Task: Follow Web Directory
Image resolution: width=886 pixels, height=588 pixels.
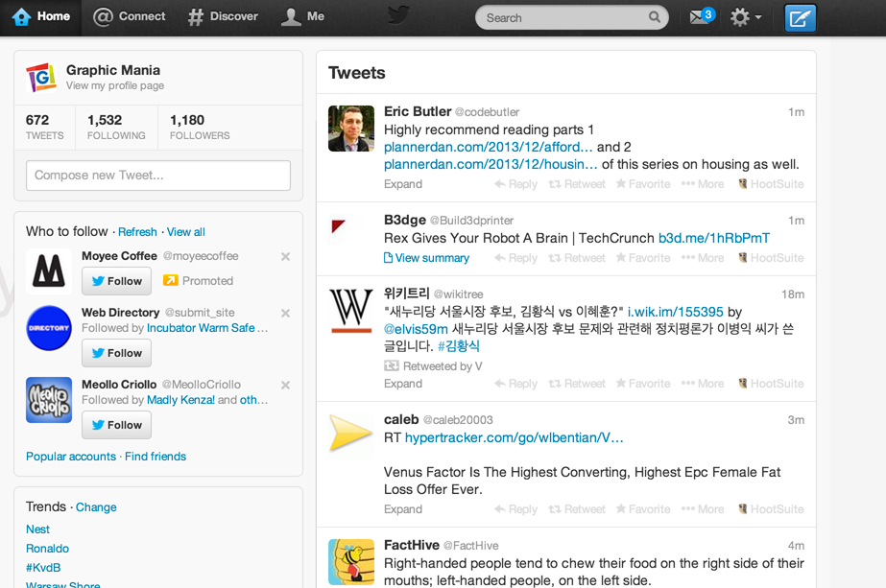Action: pos(116,353)
